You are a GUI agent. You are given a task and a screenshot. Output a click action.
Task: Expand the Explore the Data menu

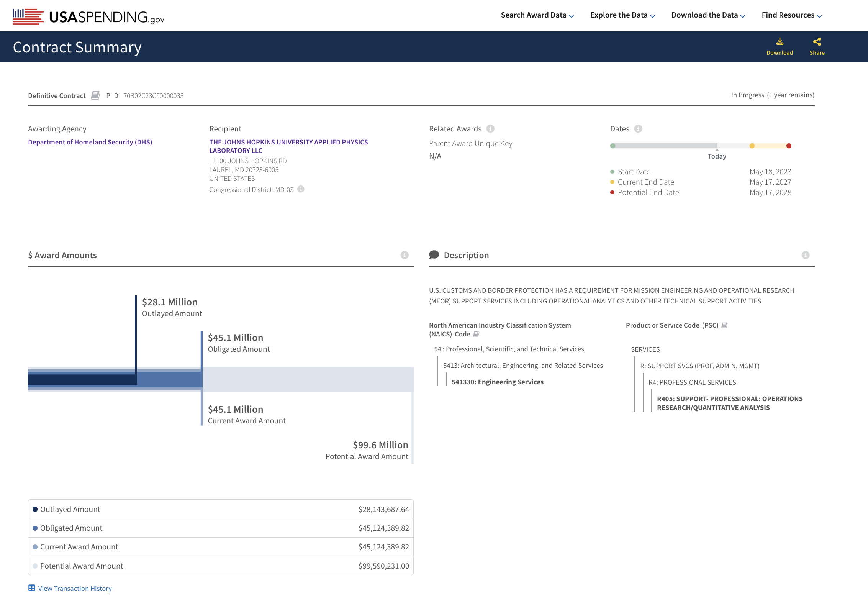[623, 15]
